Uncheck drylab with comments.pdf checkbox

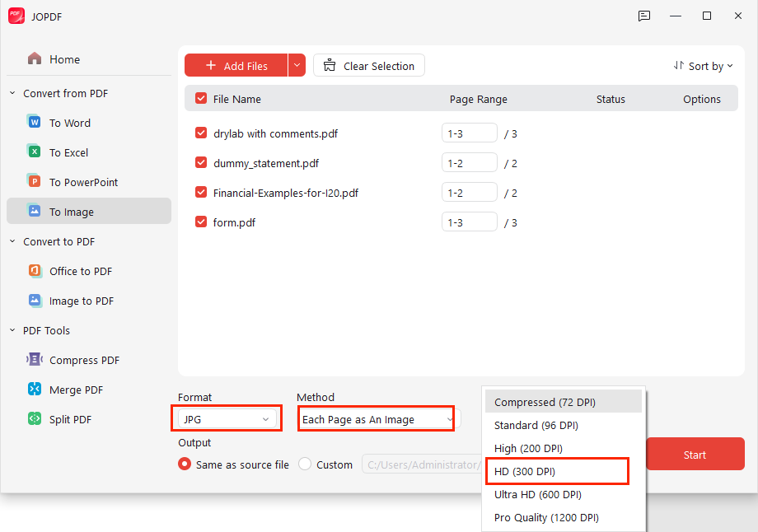pos(201,133)
